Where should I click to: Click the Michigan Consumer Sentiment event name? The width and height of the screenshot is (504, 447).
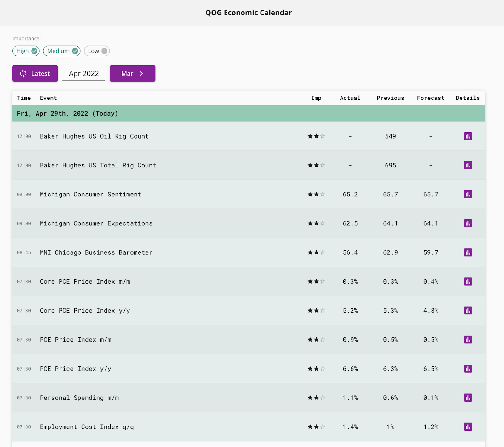90,194
